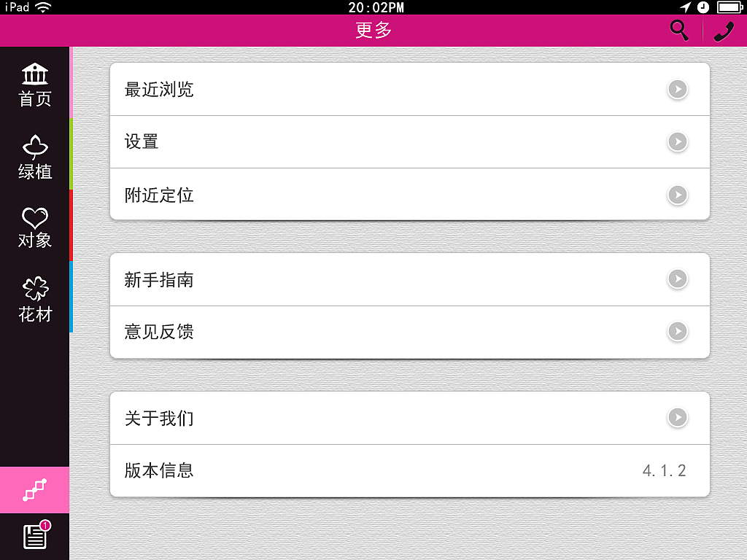Click the arrow beside 关于我们

click(x=678, y=417)
